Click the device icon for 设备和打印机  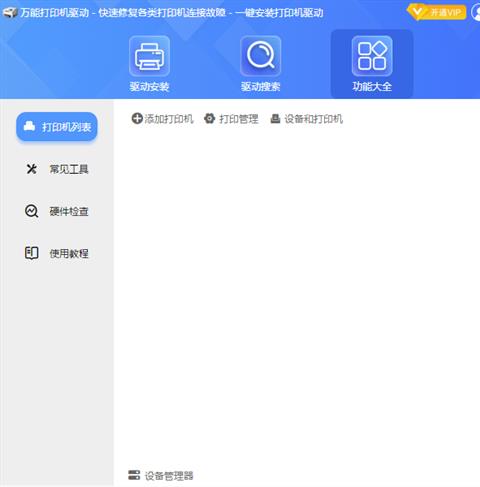[x=275, y=118]
